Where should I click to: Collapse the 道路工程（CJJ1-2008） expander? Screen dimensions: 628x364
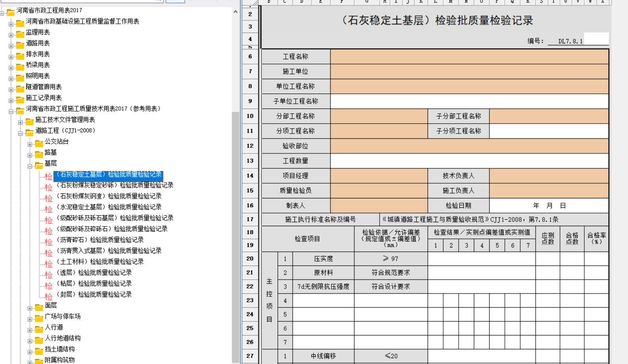click(20, 134)
